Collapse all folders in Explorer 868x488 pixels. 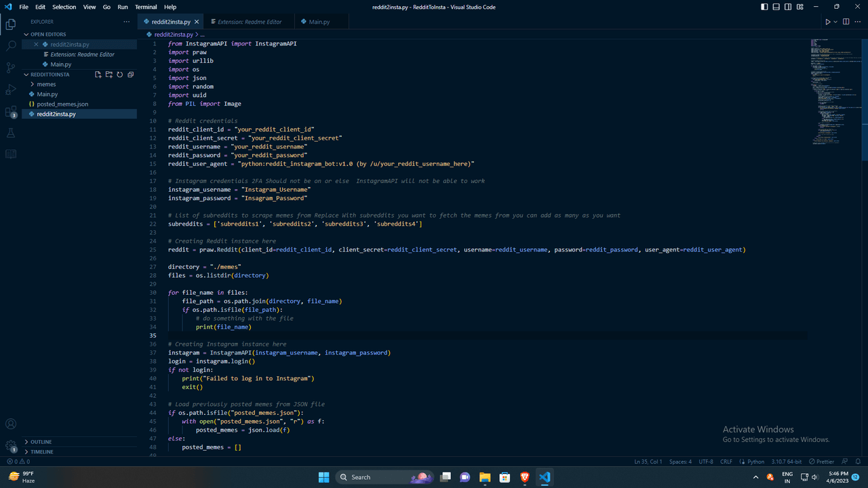coord(130,75)
